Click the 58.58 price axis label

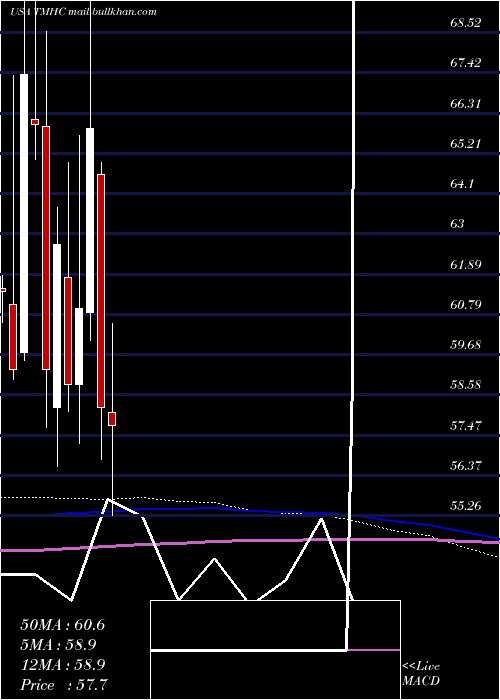(466, 385)
